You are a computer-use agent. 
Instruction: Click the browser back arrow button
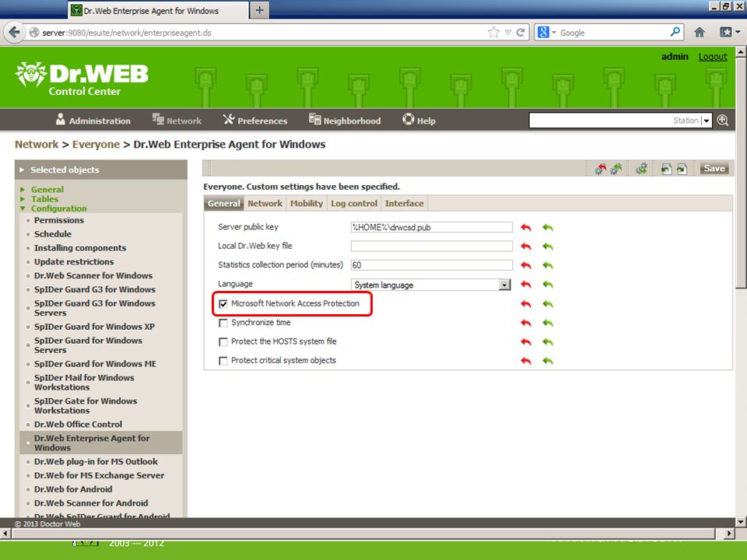pyautogui.click(x=14, y=33)
